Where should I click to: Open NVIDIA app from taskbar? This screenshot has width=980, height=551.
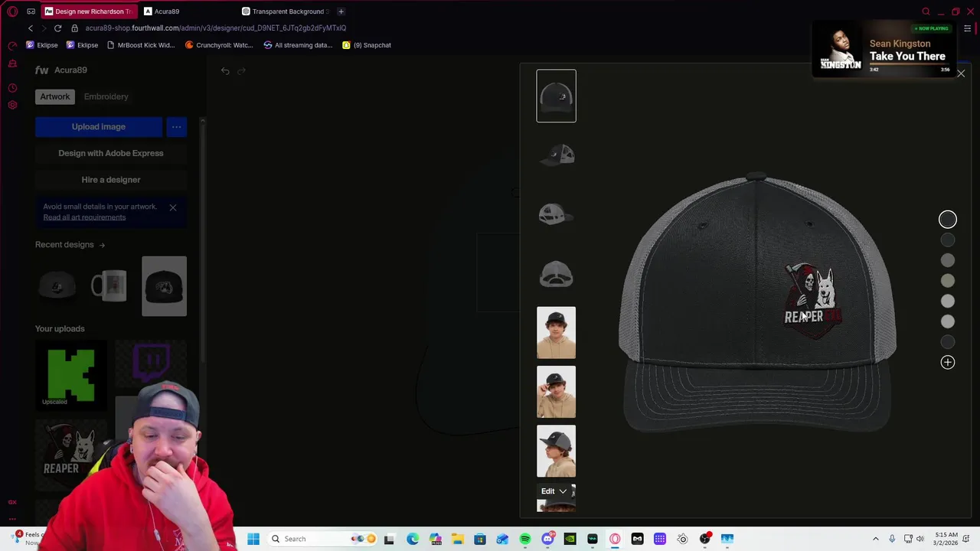pos(570,539)
